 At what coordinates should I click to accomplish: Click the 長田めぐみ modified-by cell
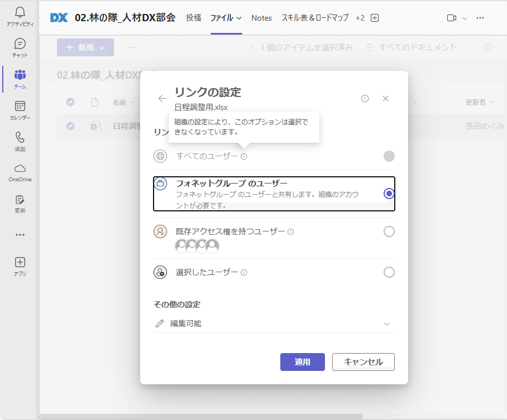pos(484,126)
